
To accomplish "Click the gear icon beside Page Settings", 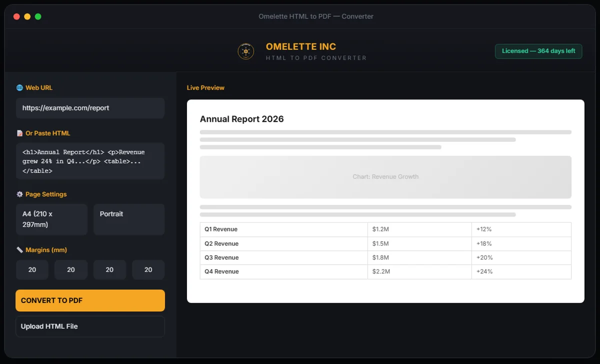I will [19, 194].
